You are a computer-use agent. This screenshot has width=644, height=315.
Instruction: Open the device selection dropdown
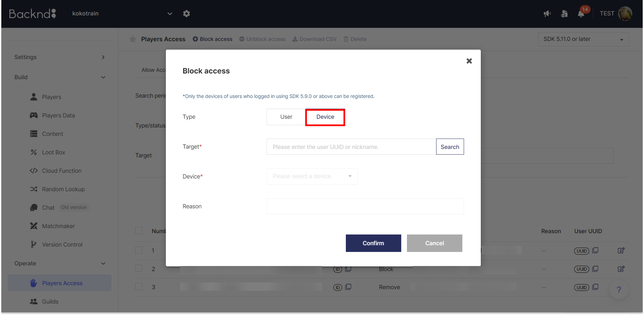pyautogui.click(x=312, y=176)
